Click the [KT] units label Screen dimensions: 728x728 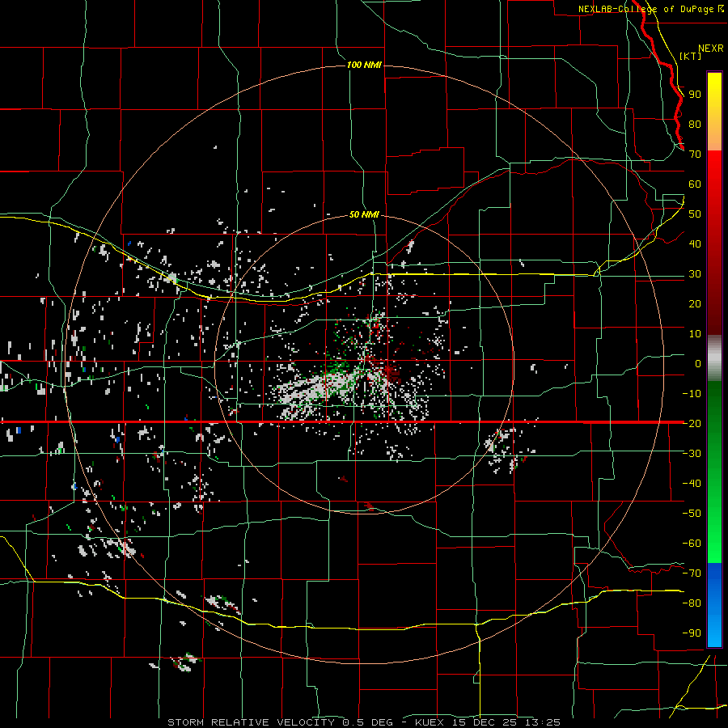[x=691, y=56]
